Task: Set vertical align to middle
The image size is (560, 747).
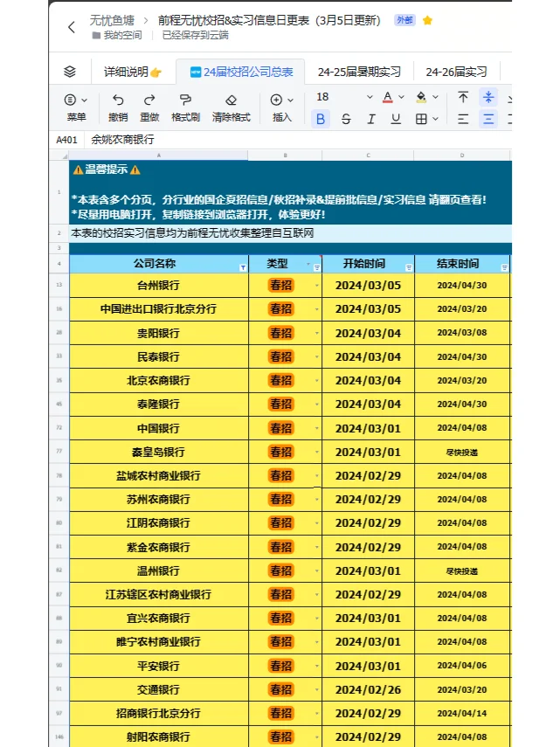Action: (x=488, y=97)
